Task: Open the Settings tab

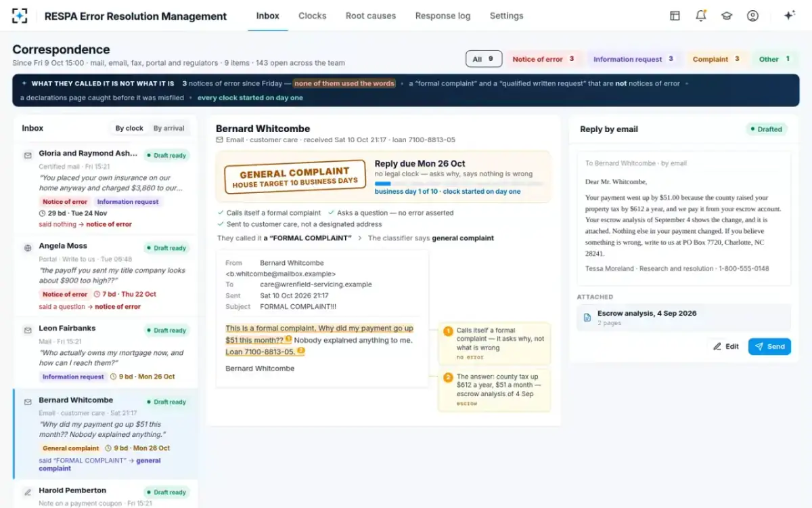Action: [x=506, y=16]
